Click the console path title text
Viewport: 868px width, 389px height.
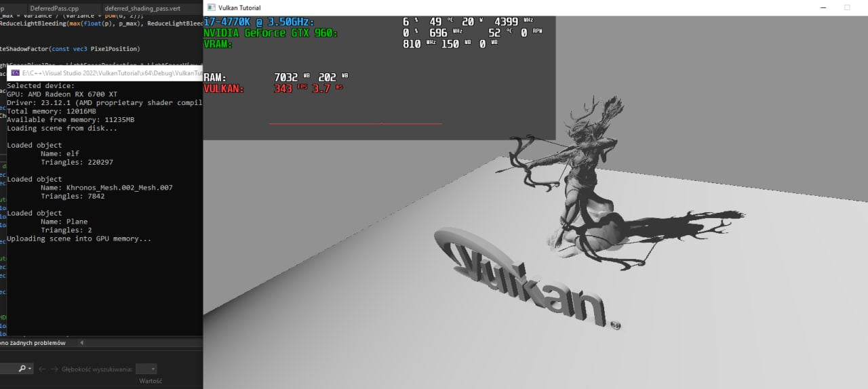click(x=112, y=73)
